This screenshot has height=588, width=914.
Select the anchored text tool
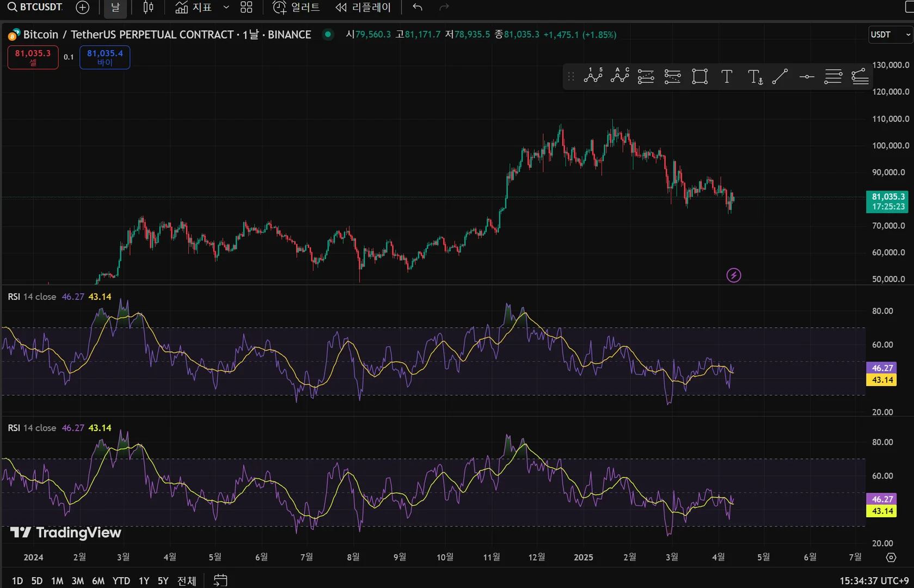[x=755, y=77]
